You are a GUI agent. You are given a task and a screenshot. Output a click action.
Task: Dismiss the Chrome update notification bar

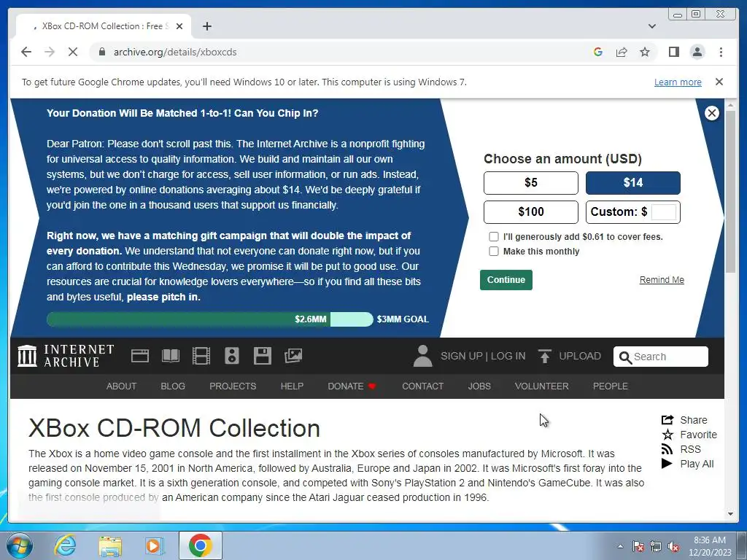tap(719, 82)
